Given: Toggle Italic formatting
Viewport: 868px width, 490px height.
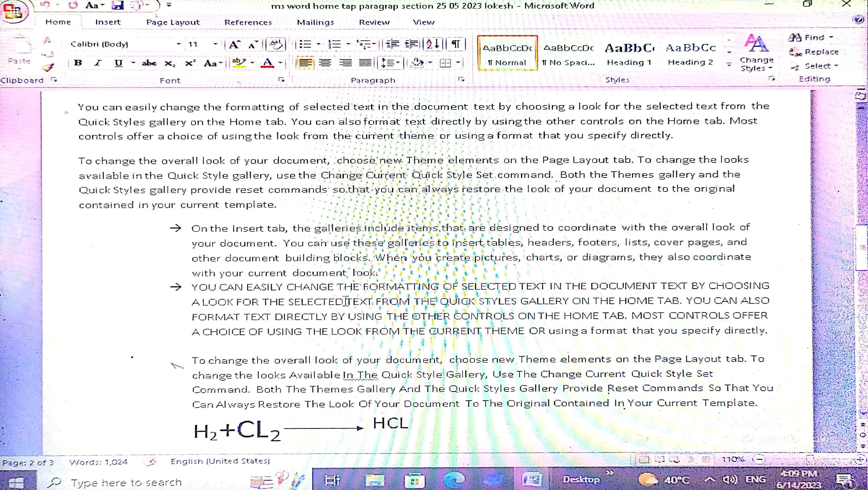Looking at the screenshot, I should click(98, 63).
